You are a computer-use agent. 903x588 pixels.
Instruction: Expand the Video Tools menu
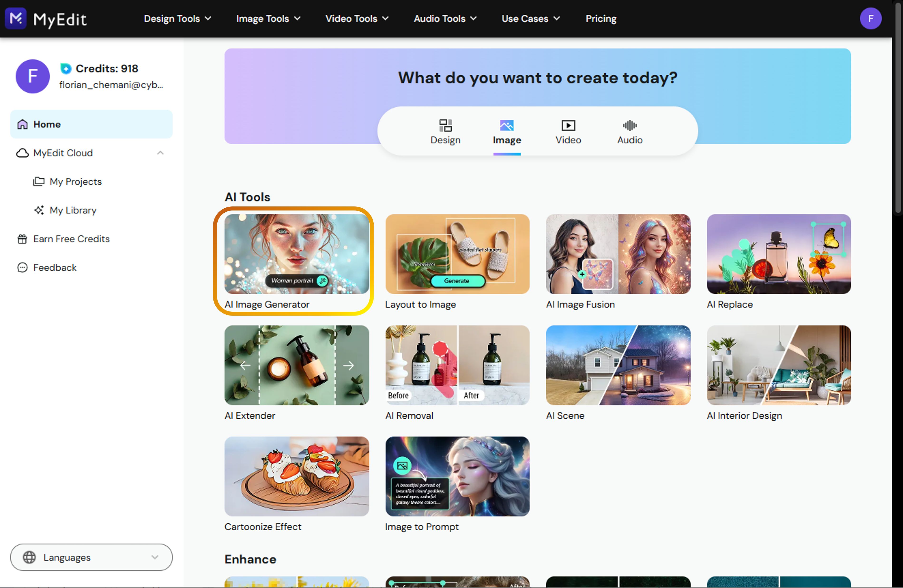357,19
